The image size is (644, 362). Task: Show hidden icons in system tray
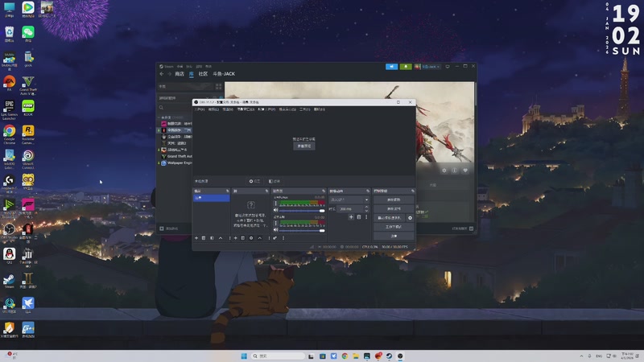(x=581, y=356)
